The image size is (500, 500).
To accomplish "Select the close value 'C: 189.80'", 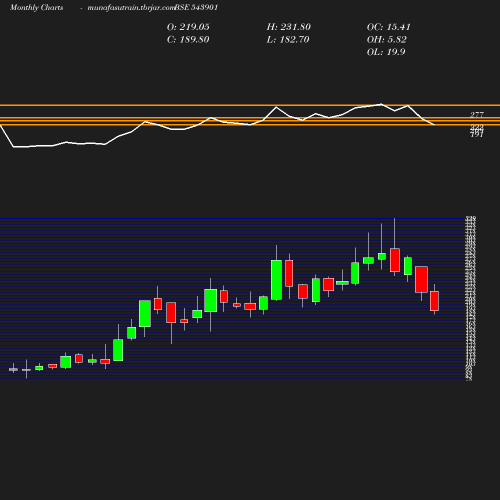I will pyautogui.click(x=188, y=40).
